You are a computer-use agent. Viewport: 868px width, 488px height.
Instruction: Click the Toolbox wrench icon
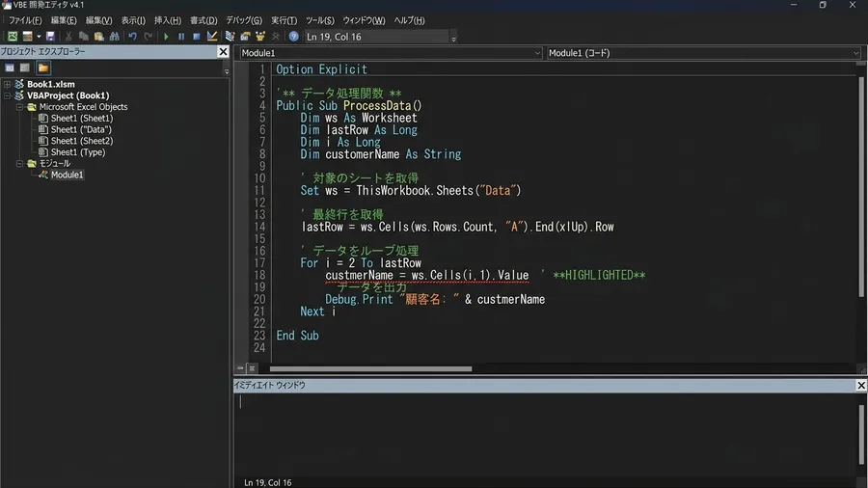275,37
